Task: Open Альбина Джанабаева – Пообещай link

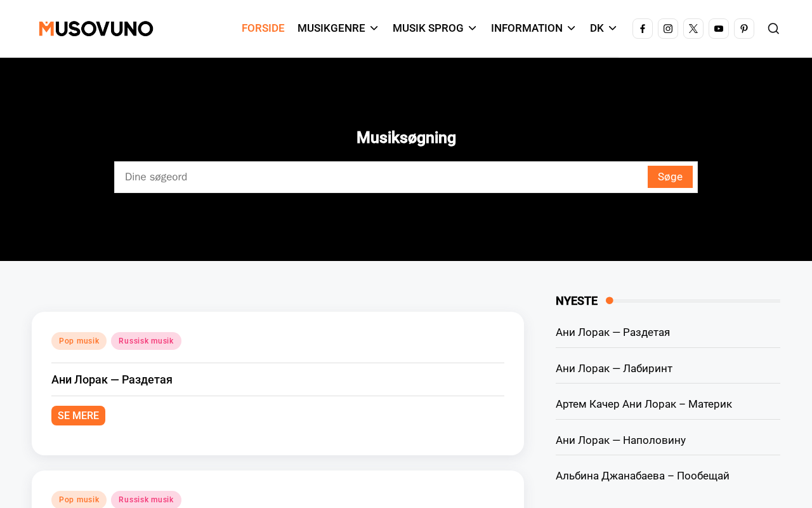Action: coord(643,476)
